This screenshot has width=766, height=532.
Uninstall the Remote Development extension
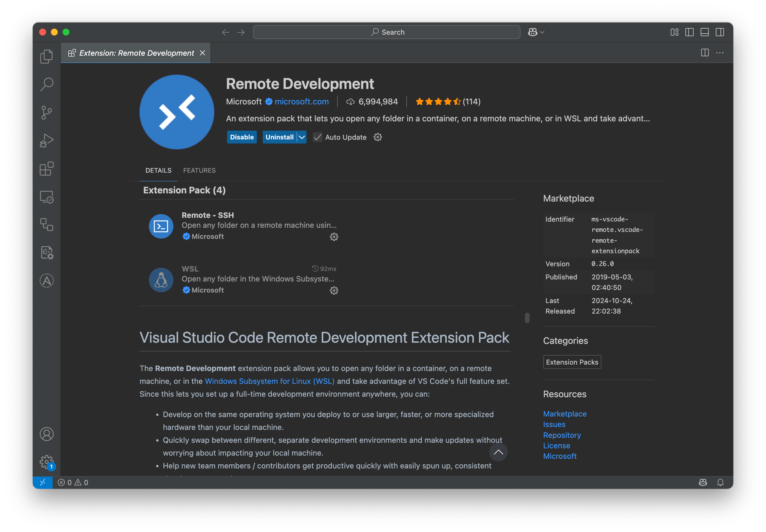click(x=279, y=137)
